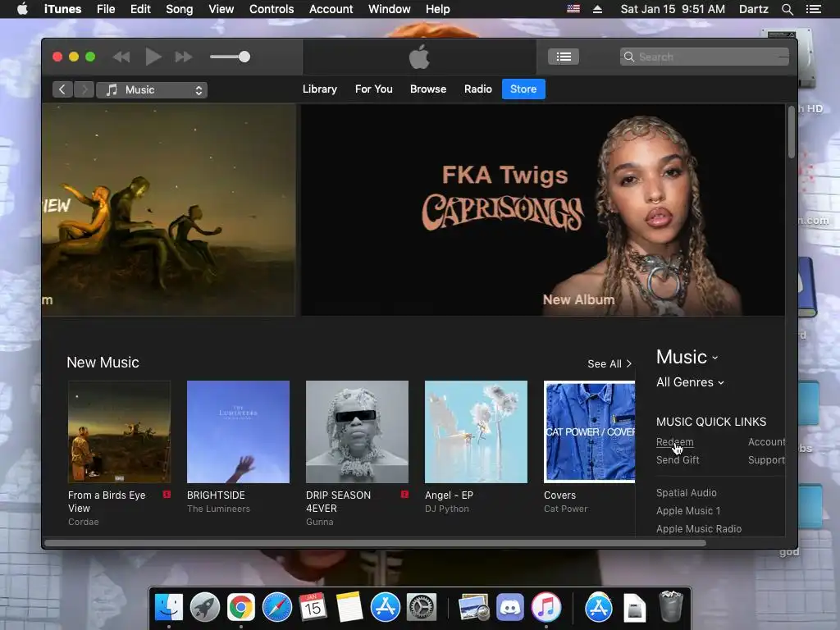This screenshot has height=630, width=840.
Task: Open Calendar from the Dock
Action: 313,608
